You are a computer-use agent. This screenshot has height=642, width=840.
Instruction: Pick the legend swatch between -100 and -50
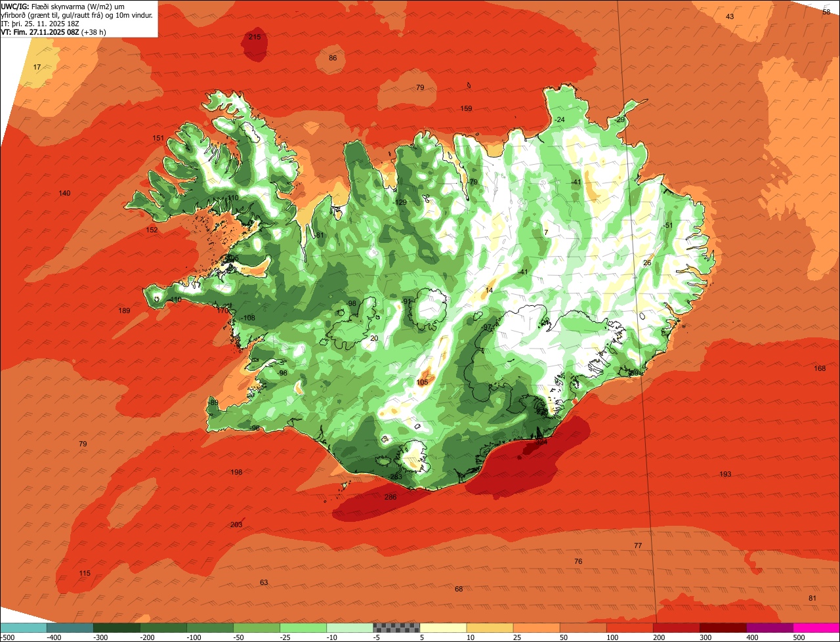tap(210, 628)
